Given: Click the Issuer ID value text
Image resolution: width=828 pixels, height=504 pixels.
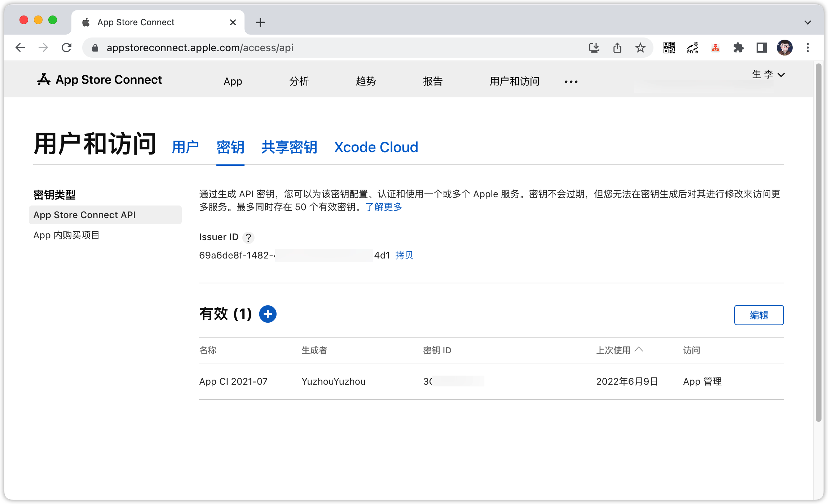Looking at the screenshot, I should tap(295, 255).
